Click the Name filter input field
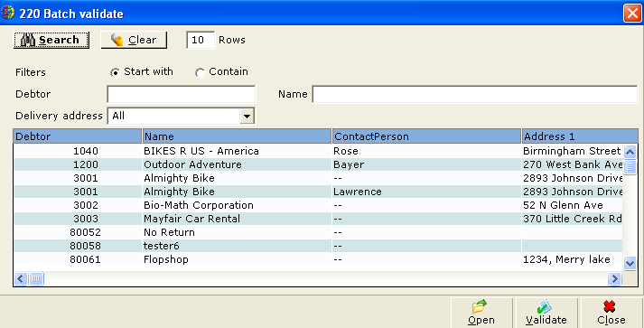 pyautogui.click(x=475, y=94)
